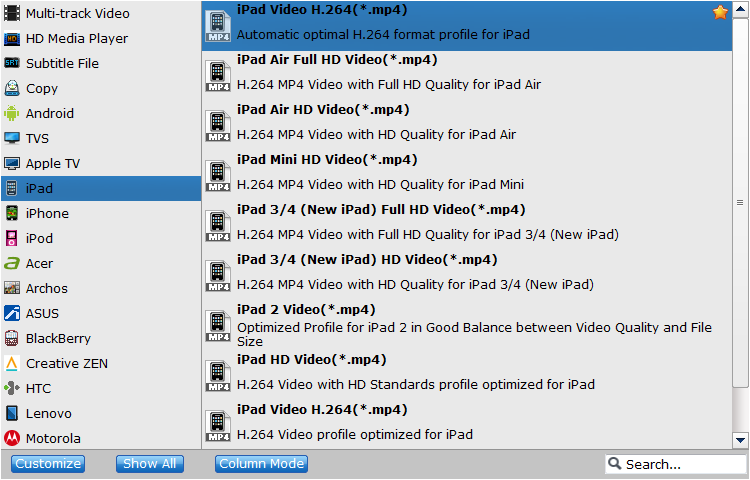This screenshot has width=750, height=480.
Task: Select the Lenovo category
Action: tap(101, 413)
